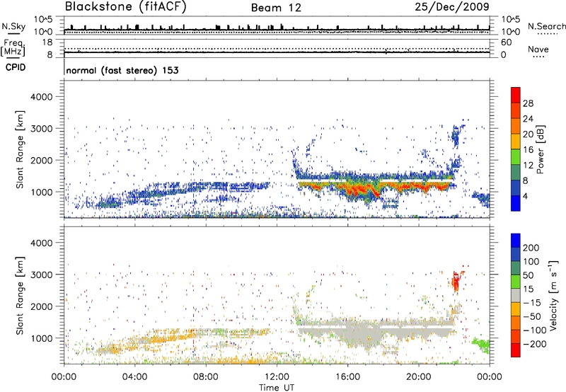Click the 04:00 time tick label

[x=134, y=377]
